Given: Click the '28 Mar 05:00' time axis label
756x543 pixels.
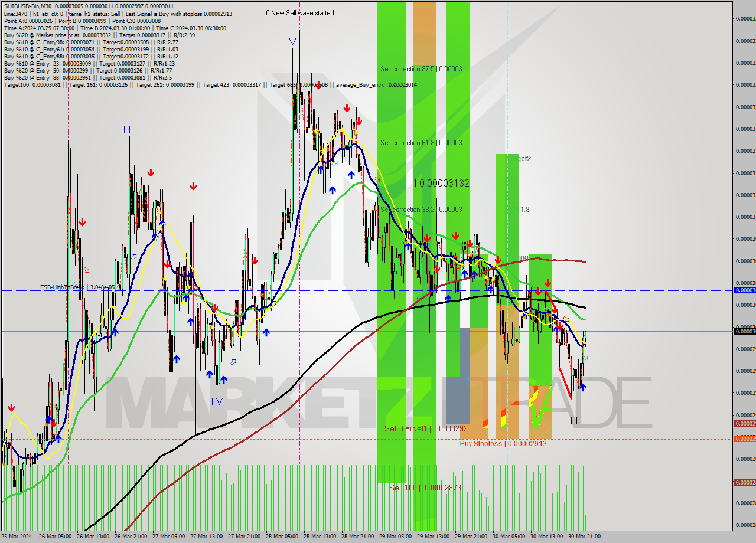Looking at the screenshot, I should tap(282, 536).
